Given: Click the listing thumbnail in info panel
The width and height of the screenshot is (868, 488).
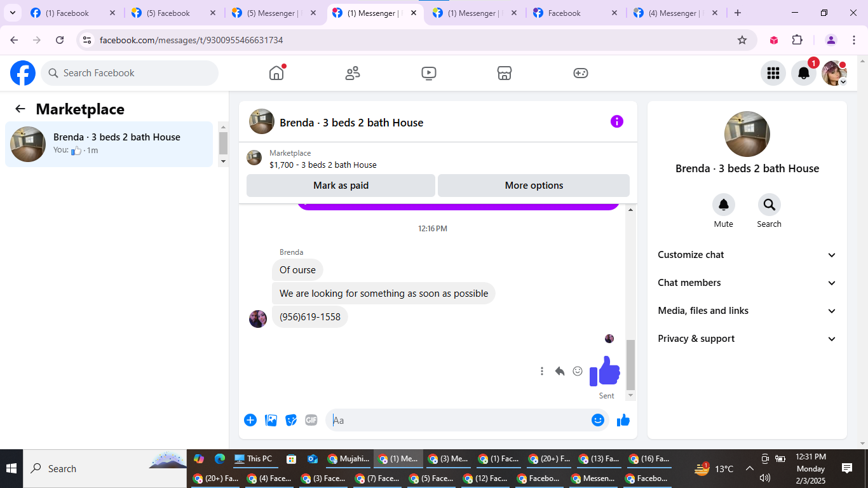Looking at the screenshot, I should (x=747, y=134).
